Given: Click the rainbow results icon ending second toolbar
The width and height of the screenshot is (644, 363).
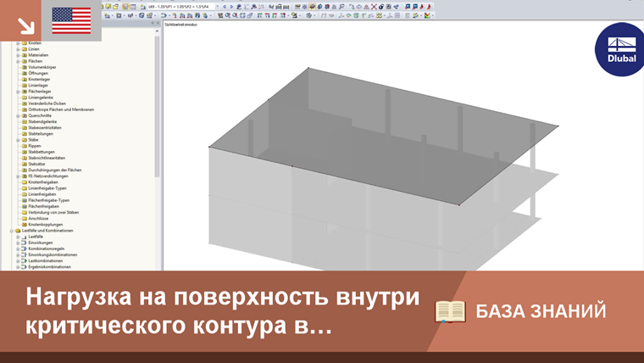Looking at the screenshot, I should click(x=428, y=15).
